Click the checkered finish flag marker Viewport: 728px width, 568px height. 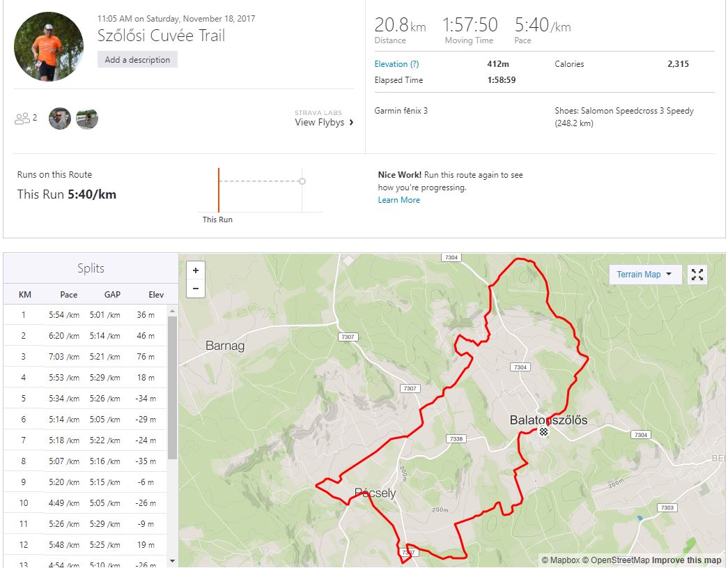tap(543, 431)
